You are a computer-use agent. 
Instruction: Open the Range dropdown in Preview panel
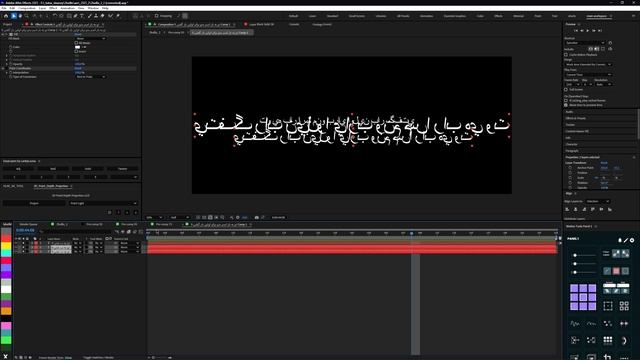(588, 64)
